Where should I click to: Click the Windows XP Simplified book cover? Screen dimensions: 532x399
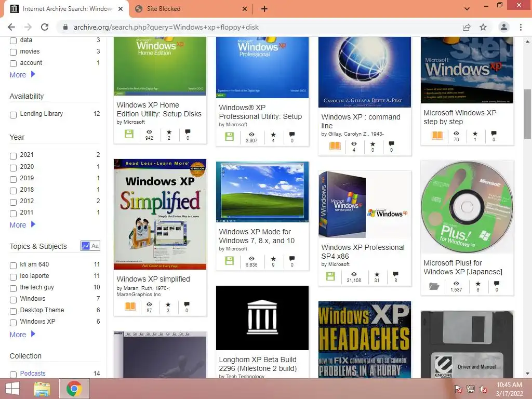(x=160, y=214)
